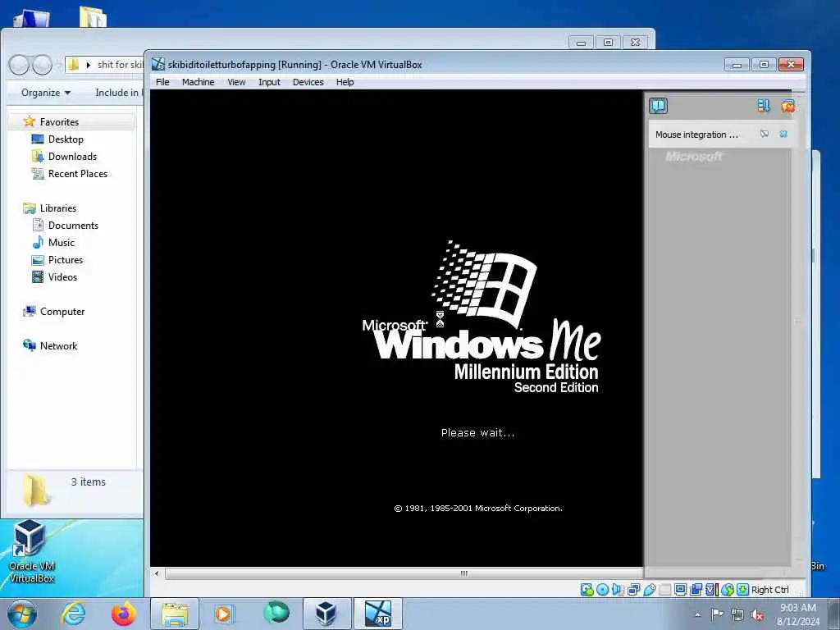Show hidden tray icons arrow

697,614
